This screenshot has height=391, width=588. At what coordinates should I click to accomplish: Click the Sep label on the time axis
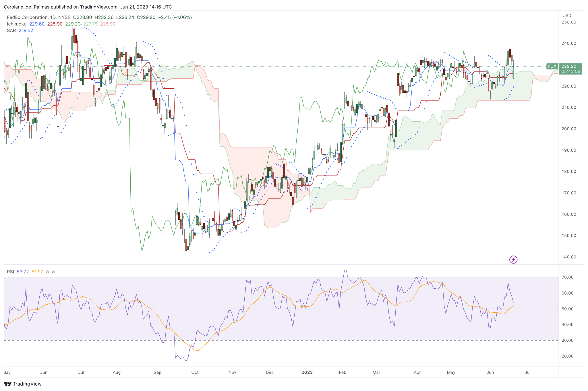[158, 372]
